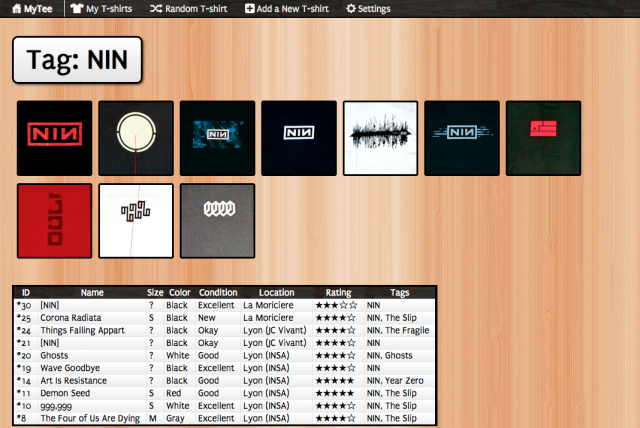This screenshot has width=640, height=428.
Task: Sort table by Rating column header
Action: [338, 293]
